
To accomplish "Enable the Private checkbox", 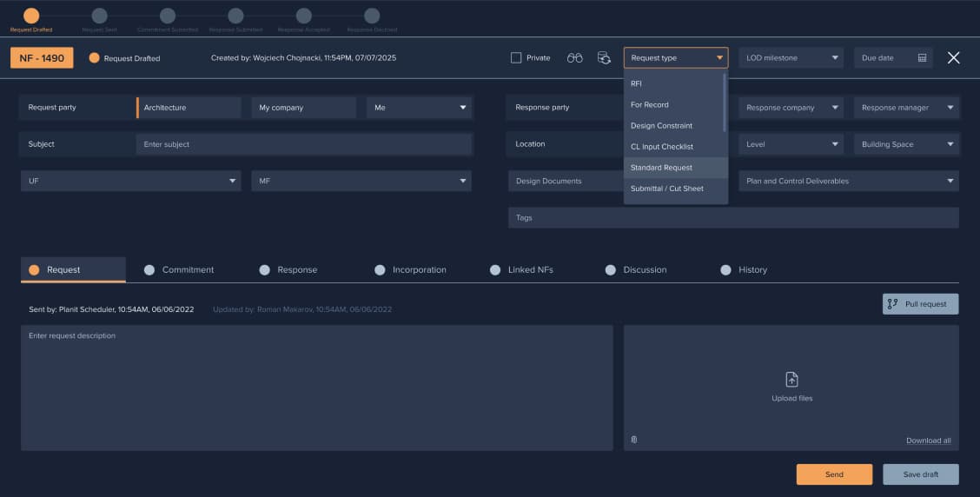I will tap(515, 57).
